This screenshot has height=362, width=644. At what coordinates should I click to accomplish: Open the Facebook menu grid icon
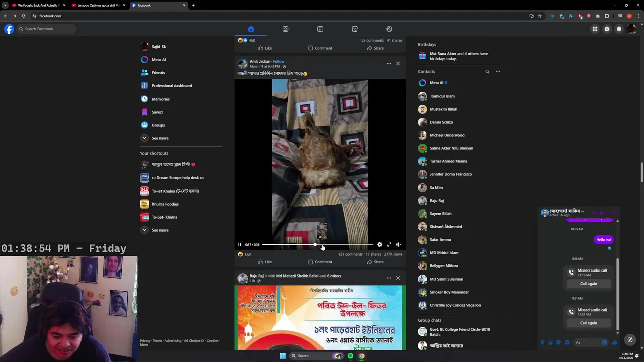595,29
